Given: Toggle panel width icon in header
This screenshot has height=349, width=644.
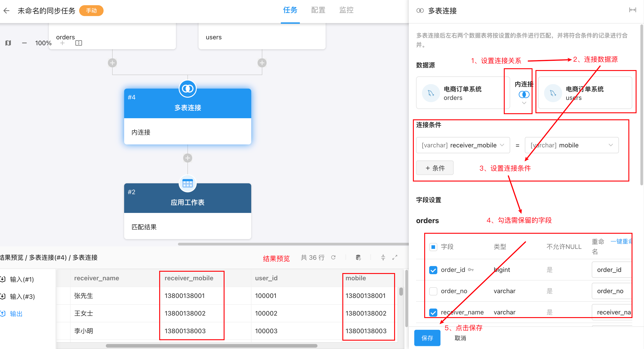Looking at the screenshot, I should pos(632,10).
